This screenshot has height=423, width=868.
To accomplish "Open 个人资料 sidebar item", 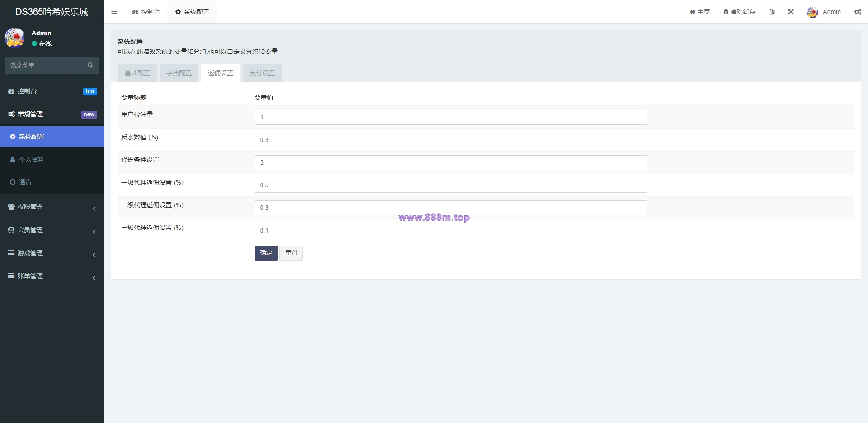I will coord(52,159).
